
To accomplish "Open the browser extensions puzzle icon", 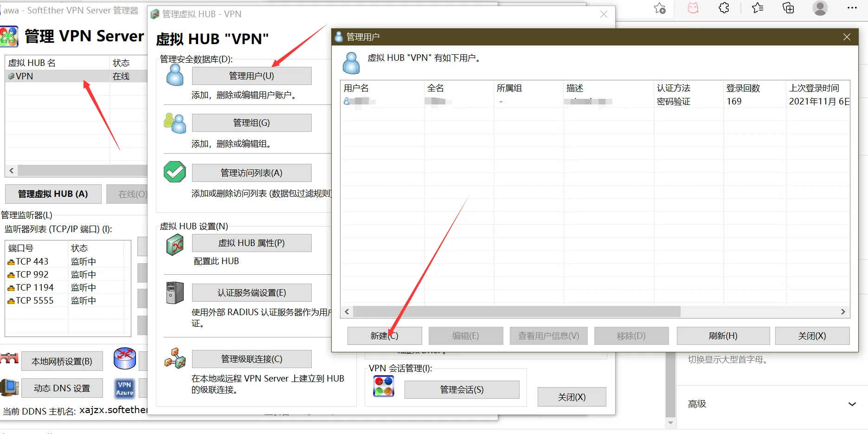I will [724, 8].
